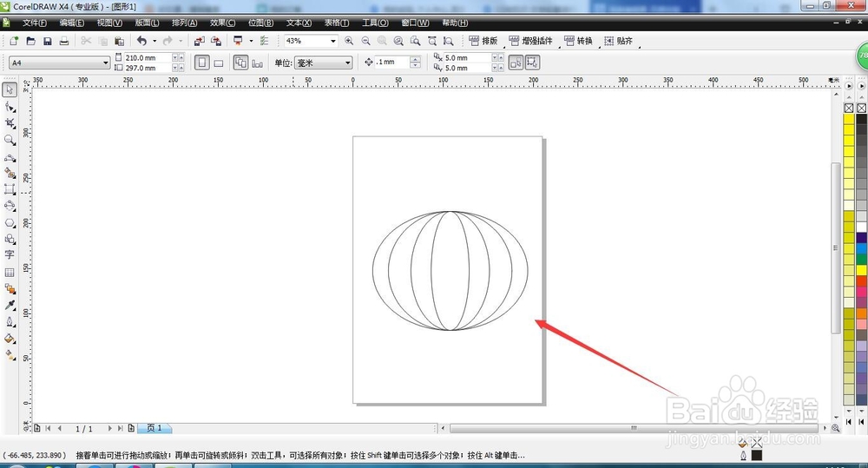
Task: Click the no-color swatch atop left palette
Action: 849,108
